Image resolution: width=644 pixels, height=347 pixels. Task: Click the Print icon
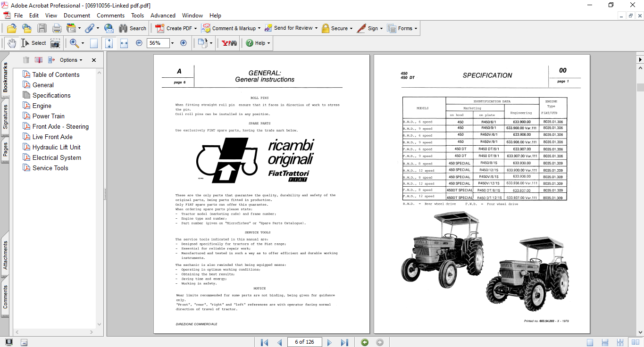point(57,28)
